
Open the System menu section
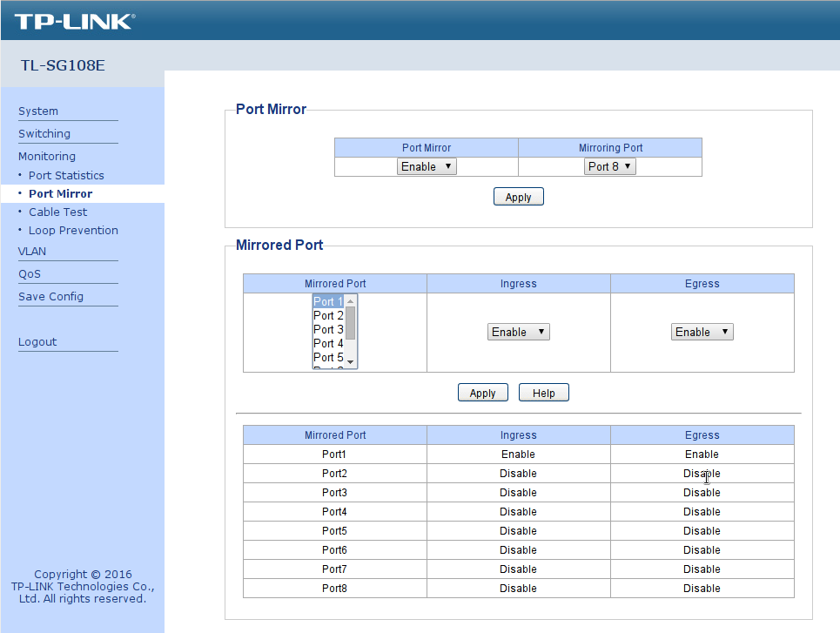pos(38,111)
